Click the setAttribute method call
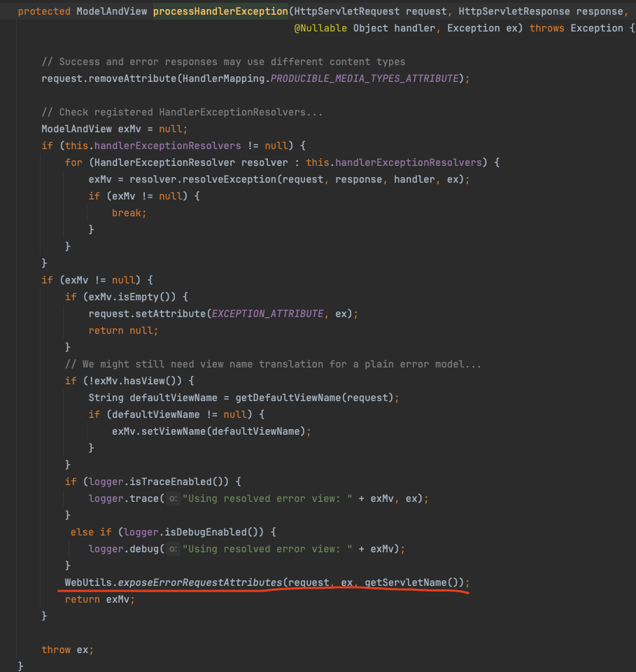Screen dimensions: 636x672 171,314
